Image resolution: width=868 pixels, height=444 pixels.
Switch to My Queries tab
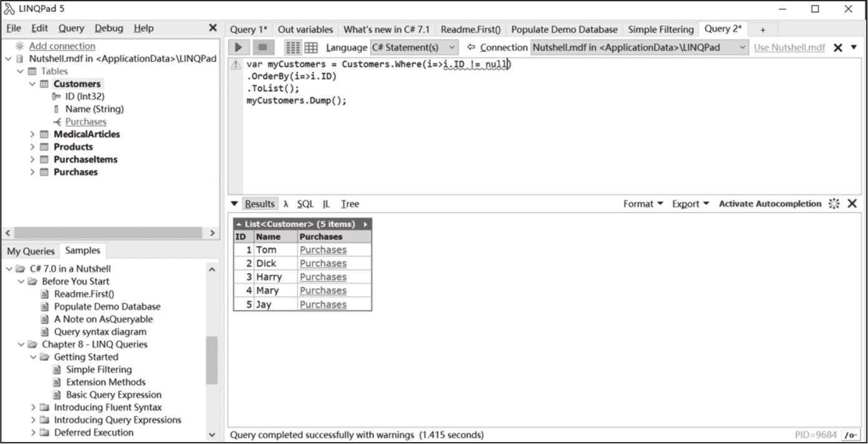31,251
